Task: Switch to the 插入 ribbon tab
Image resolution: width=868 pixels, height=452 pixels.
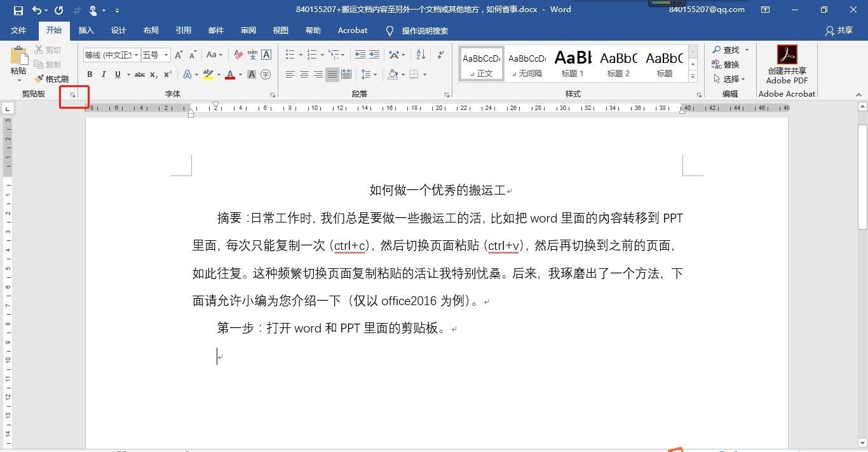Action: 86,30
